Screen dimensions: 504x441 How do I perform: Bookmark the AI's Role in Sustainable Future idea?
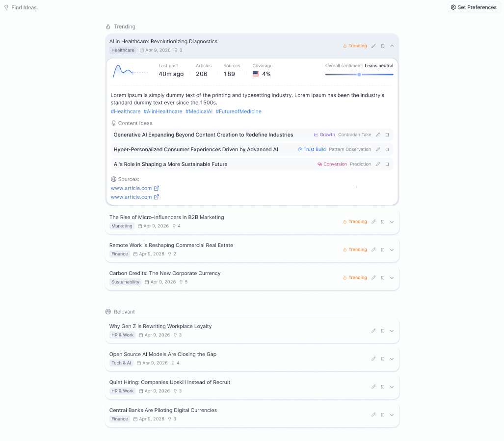(387, 164)
